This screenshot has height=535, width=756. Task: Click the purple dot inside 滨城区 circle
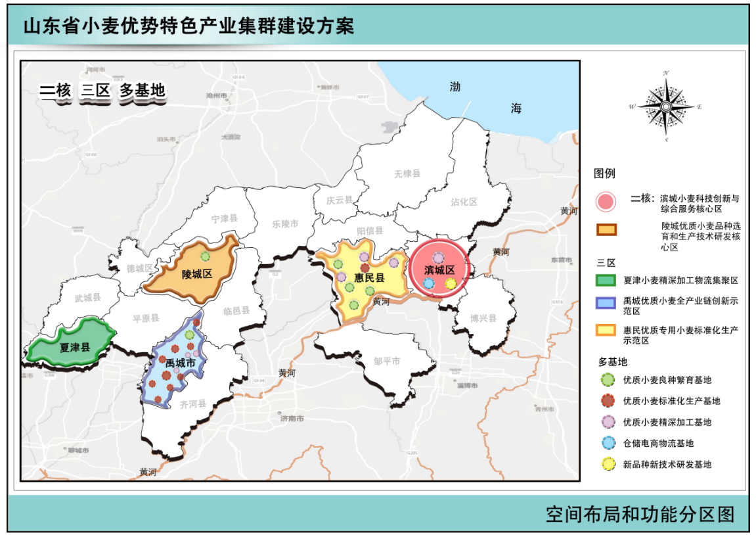(x=438, y=258)
